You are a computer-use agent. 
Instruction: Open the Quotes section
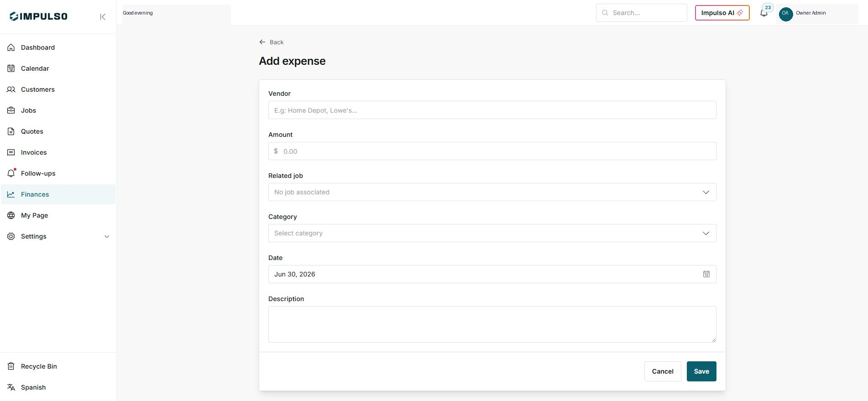(x=58, y=131)
